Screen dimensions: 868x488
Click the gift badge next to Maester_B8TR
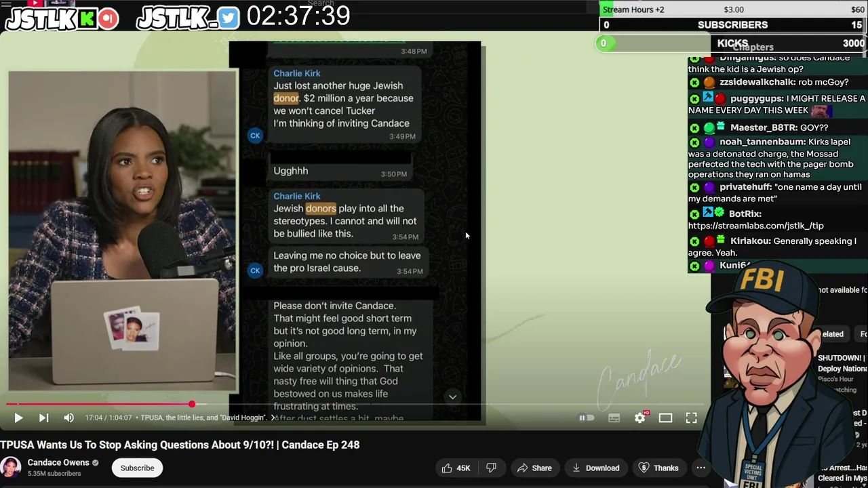tap(721, 127)
